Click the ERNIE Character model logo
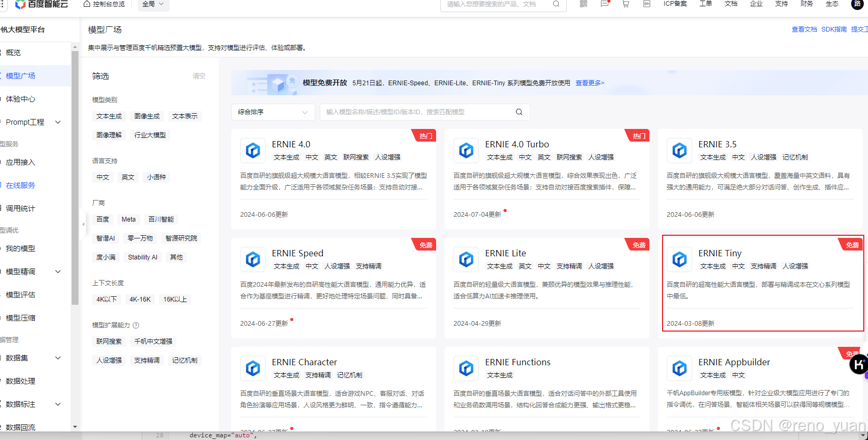The height and width of the screenshot is (440, 868). click(x=253, y=368)
